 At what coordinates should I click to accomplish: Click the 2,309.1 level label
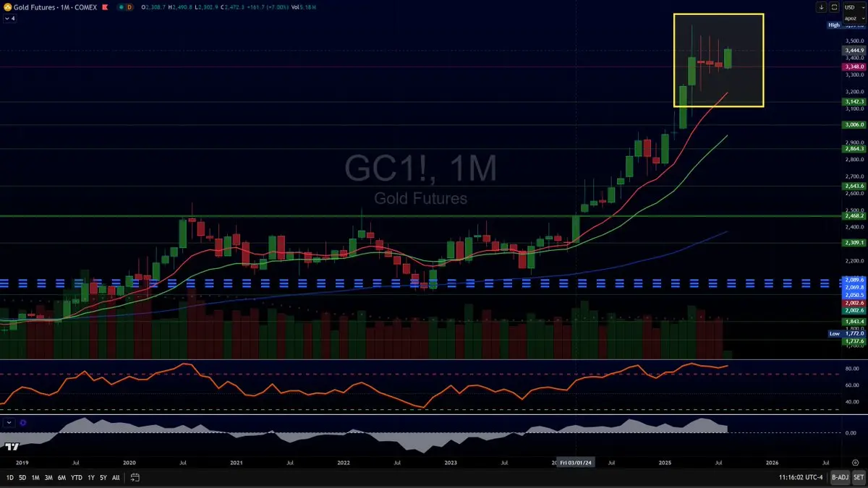tap(854, 242)
